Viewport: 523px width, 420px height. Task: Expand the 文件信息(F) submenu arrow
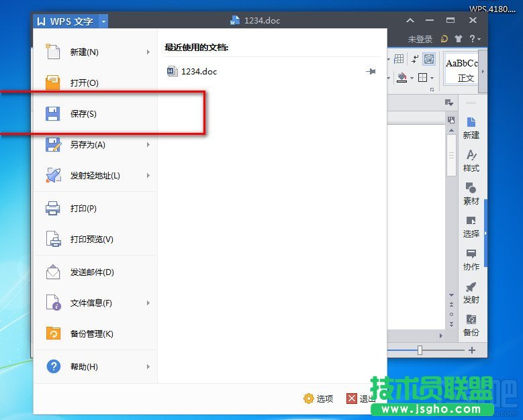pyautogui.click(x=148, y=303)
